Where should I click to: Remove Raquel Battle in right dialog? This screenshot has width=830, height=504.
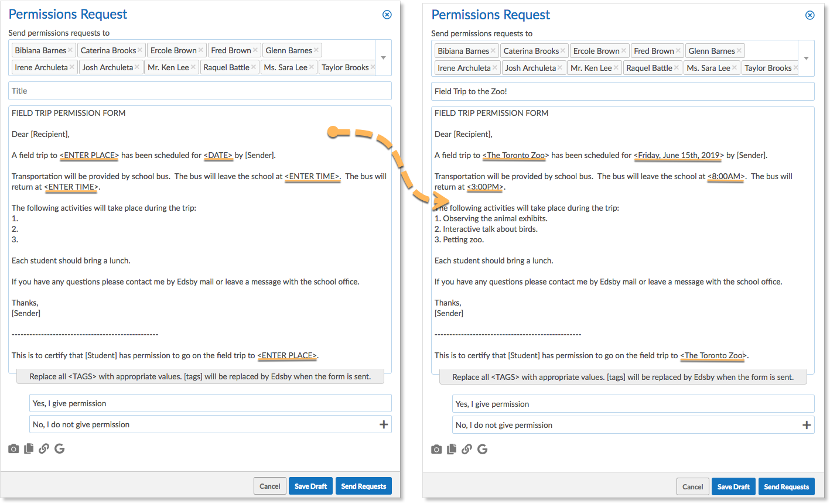click(677, 68)
